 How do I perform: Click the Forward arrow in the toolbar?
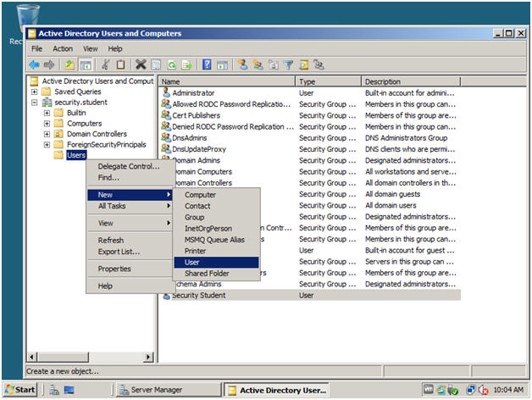(49, 64)
